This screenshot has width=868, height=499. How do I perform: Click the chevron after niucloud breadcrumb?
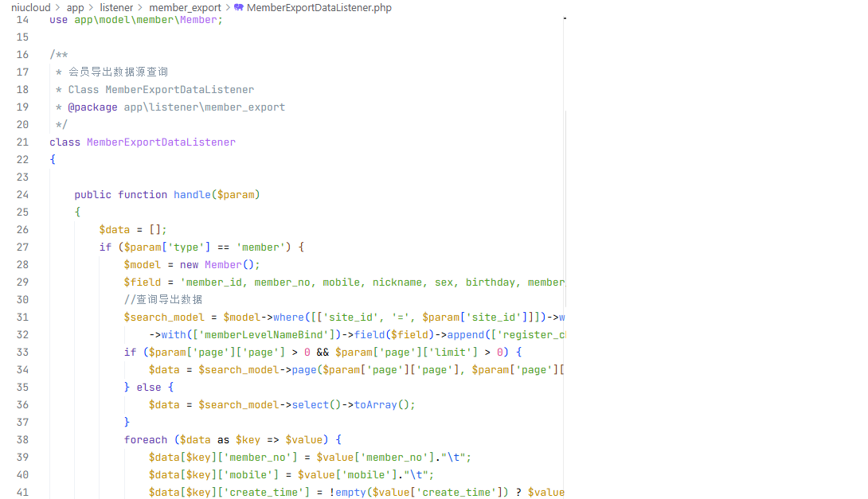pyautogui.click(x=58, y=8)
